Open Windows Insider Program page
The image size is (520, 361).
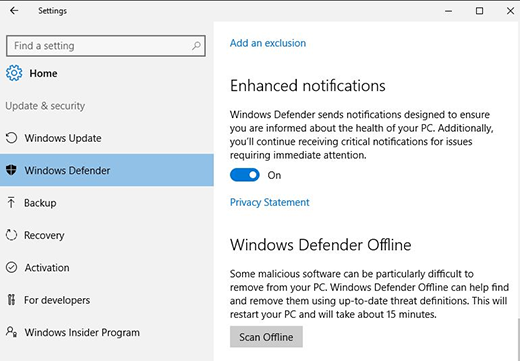click(107, 332)
